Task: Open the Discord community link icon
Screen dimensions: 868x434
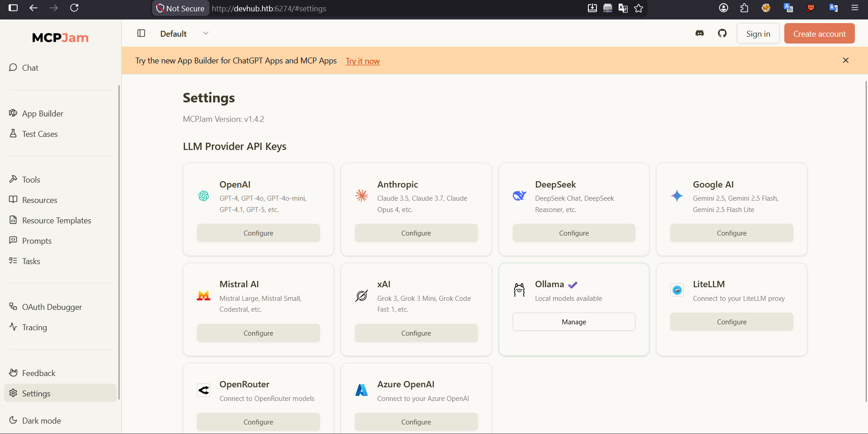Action: 700,33
